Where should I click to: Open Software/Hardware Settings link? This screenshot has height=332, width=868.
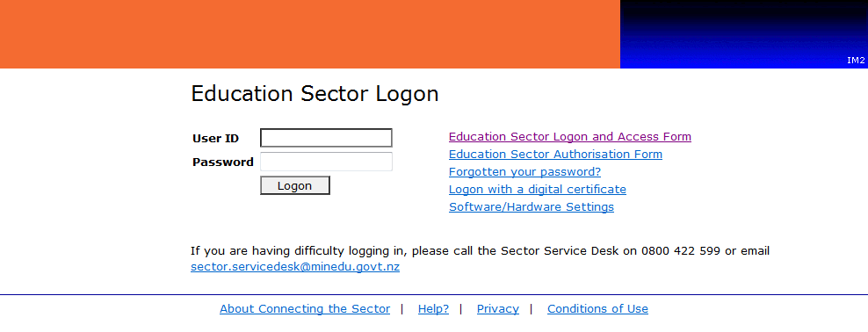(532, 207)
